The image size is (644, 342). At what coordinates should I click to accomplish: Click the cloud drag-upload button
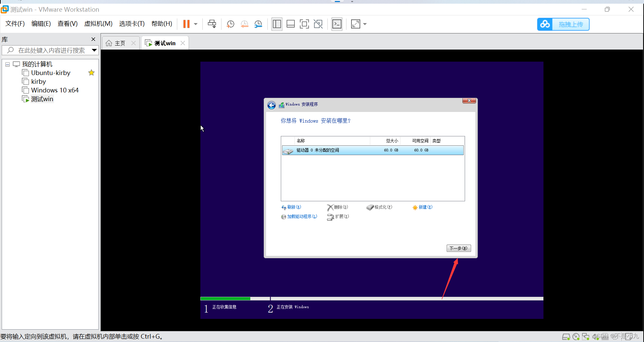click(x=563, y=24)
